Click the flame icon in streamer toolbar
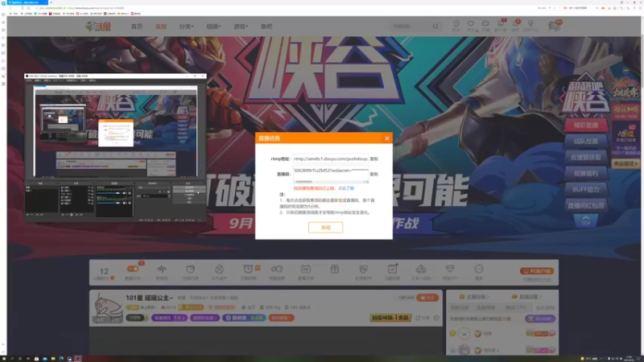 219,269
